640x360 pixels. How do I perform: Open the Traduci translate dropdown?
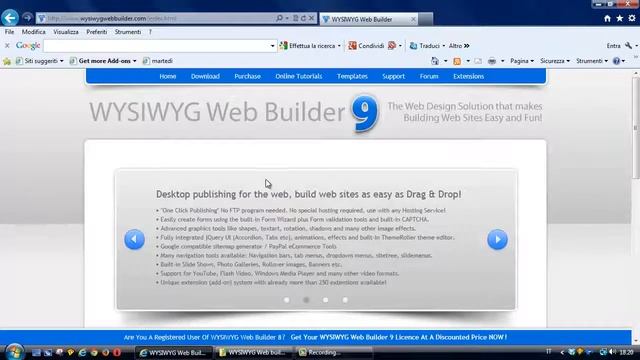(x=427, y=46)
